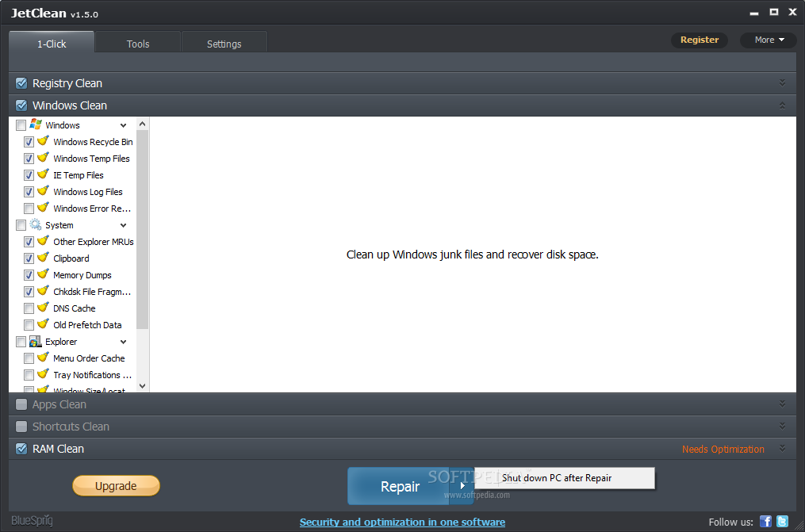Uncheck Windows Recycle Bin checkbox

(x=29, y=142)
